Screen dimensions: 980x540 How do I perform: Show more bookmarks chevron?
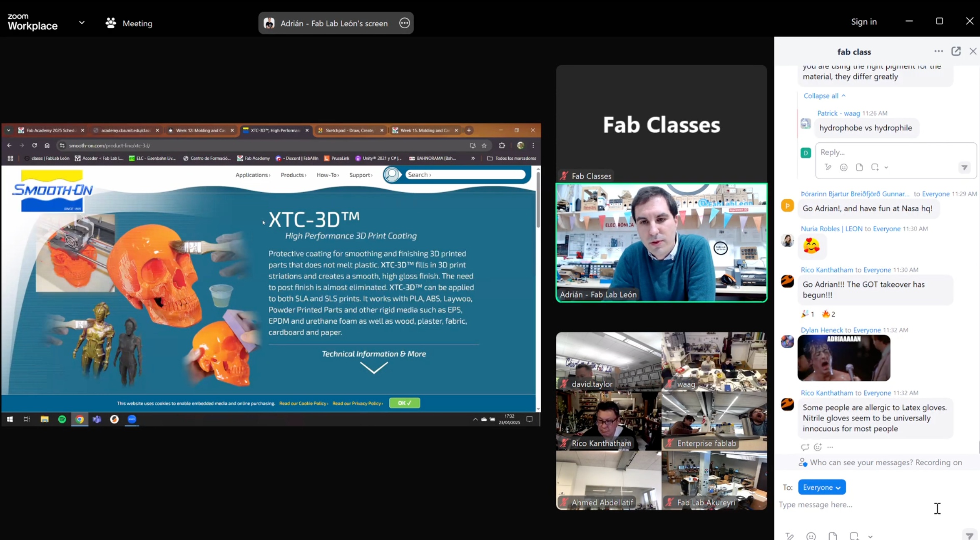473,158
